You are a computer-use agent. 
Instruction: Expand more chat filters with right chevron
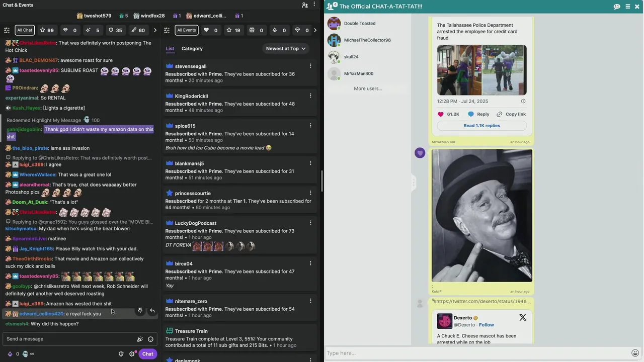[155, 30]
